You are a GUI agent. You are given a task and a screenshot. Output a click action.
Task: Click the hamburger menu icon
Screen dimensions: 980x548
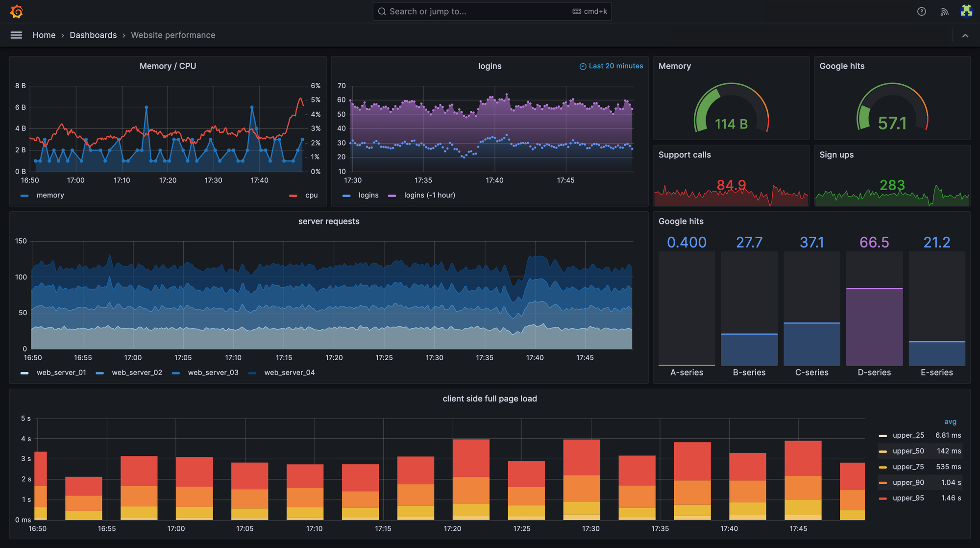16,34
